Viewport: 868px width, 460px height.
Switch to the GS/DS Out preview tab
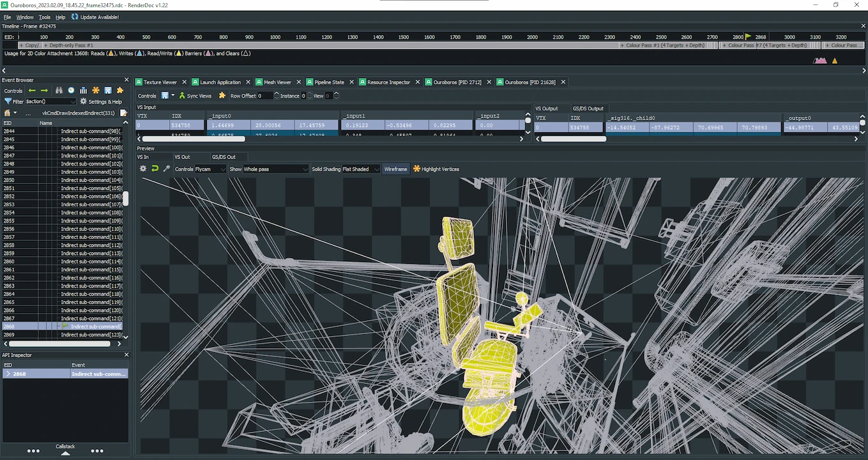click(224, 157)
